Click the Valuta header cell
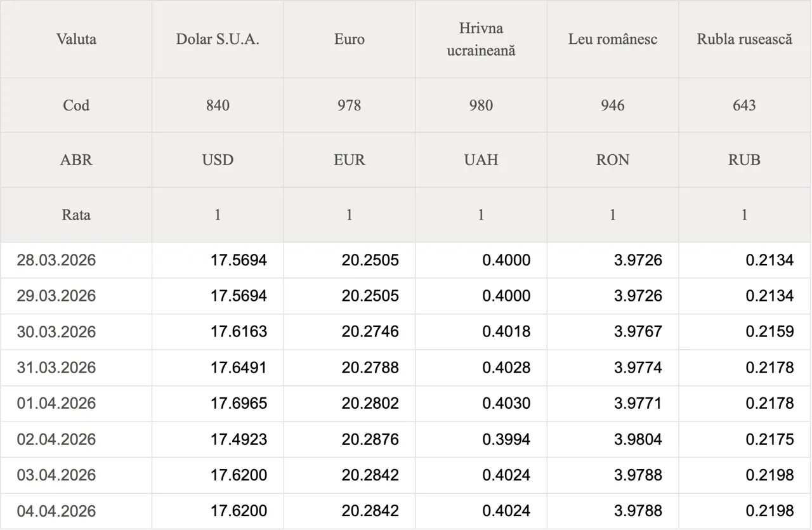 (76, 39)
